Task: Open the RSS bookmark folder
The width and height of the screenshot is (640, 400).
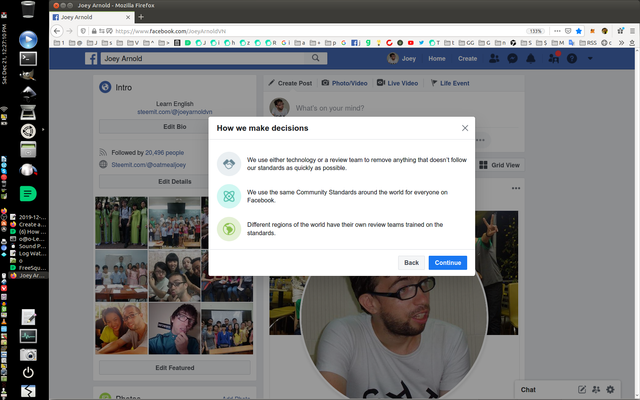Action: tap(588, 42)
